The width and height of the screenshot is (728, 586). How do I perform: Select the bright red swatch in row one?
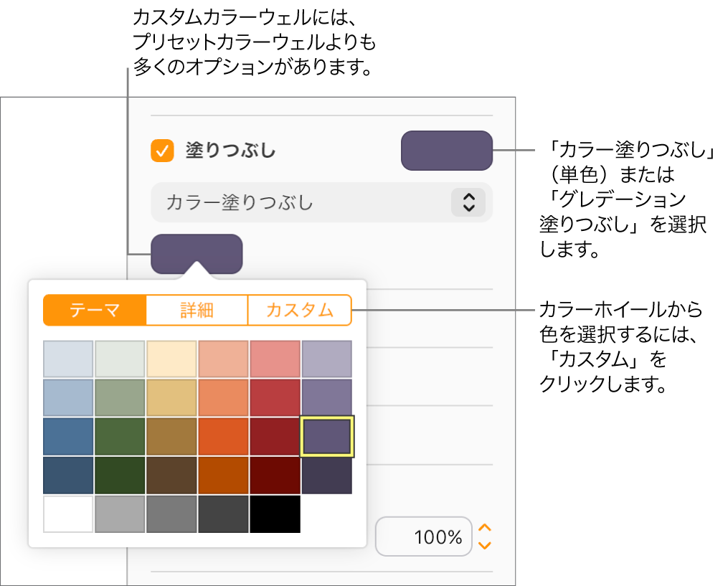[x=274, y=359]
